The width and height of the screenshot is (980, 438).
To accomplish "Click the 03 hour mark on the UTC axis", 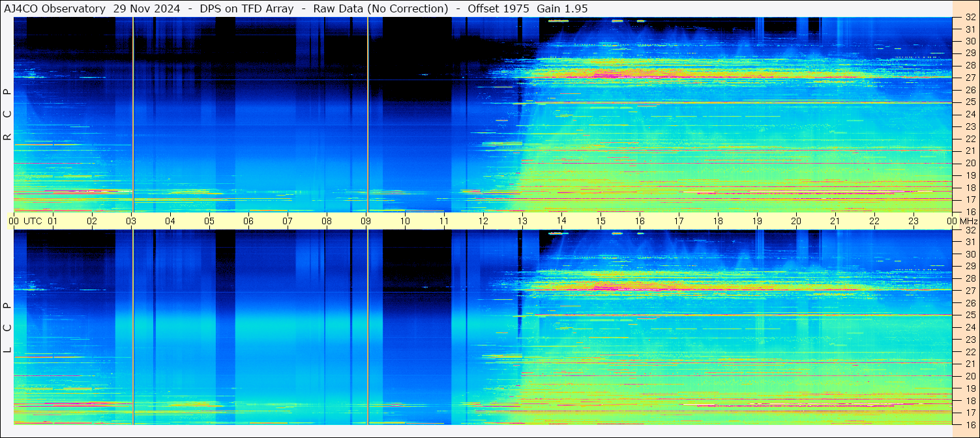I will click(x=131, y=221).
